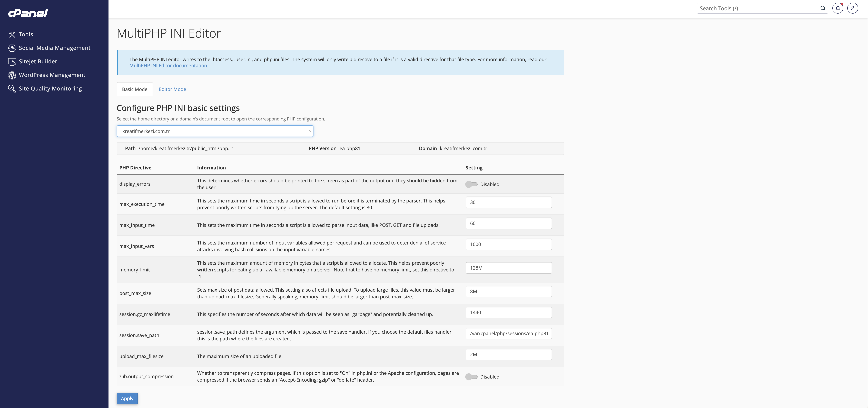Click the post_max_size value field
This screenshot has height=408, width=868.
(508, 292)
